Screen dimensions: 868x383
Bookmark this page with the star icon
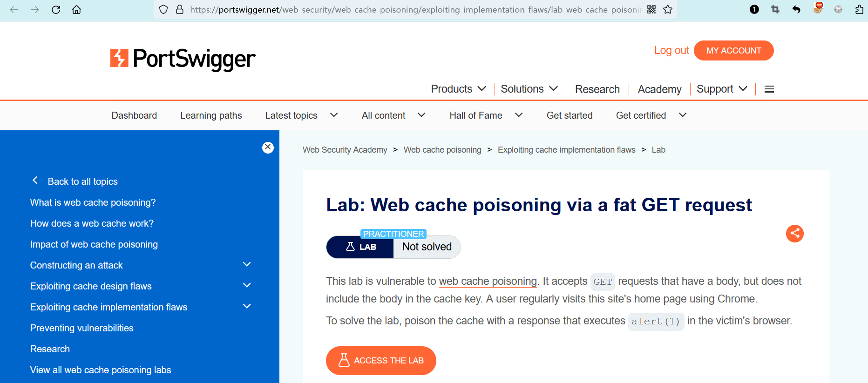tap(668, 10)
